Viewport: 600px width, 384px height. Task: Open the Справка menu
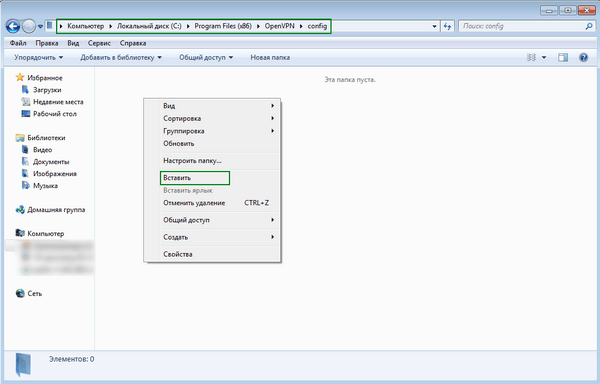pyautogui.click(x=133, y=43)
